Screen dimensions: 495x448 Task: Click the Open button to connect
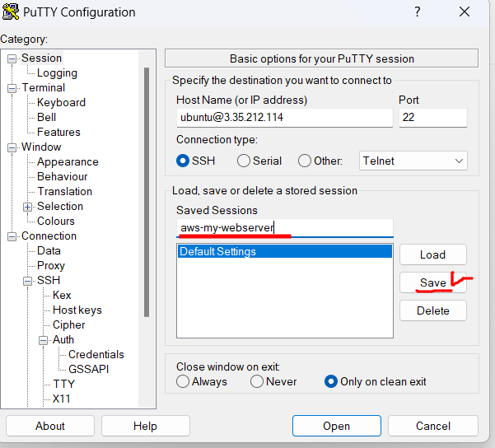[x=337, y=427]
